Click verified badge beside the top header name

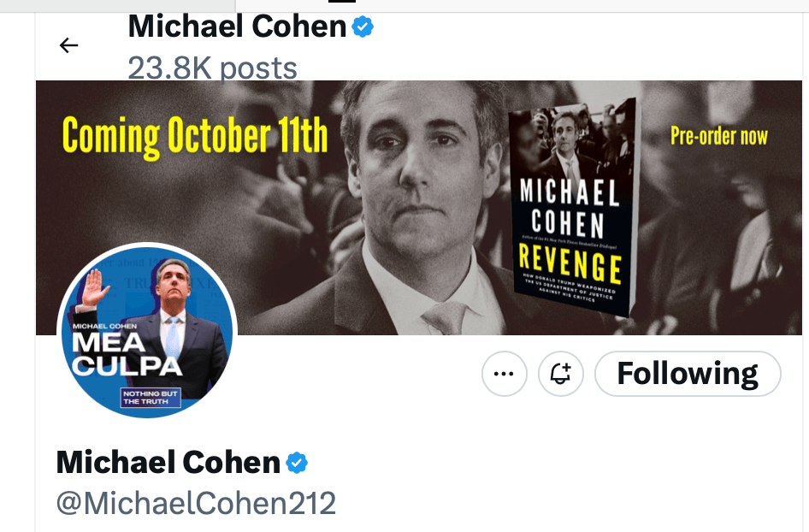click(363, 27)
